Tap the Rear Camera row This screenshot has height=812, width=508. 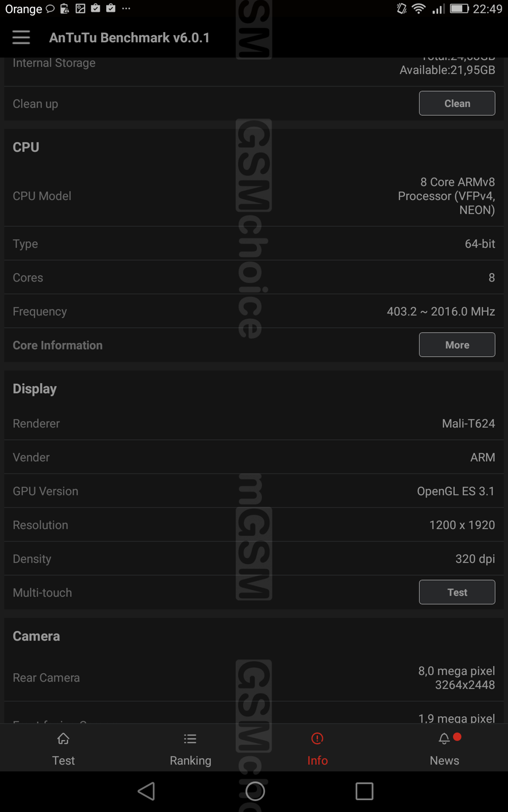coord(254,678)
